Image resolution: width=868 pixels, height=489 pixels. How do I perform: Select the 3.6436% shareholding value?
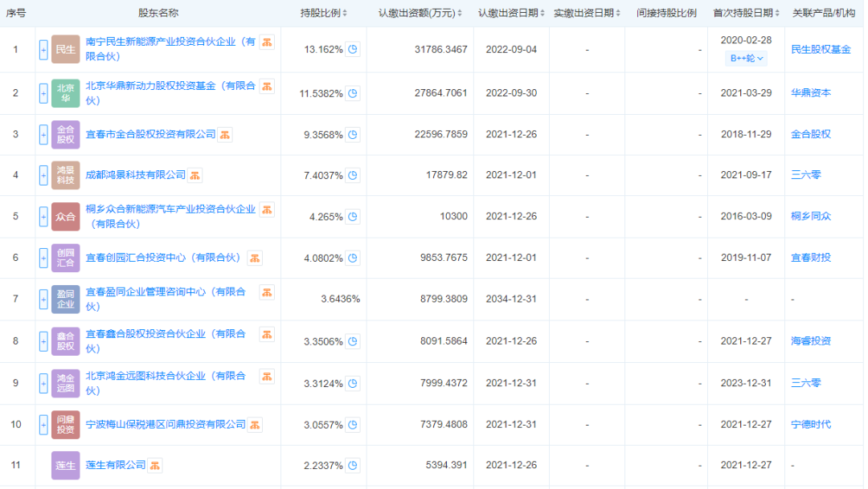pos(341,300)
